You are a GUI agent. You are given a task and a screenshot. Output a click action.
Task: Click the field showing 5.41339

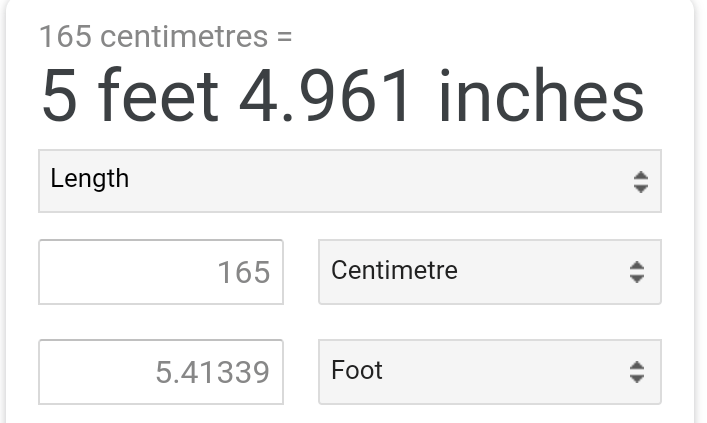[161, 372]
